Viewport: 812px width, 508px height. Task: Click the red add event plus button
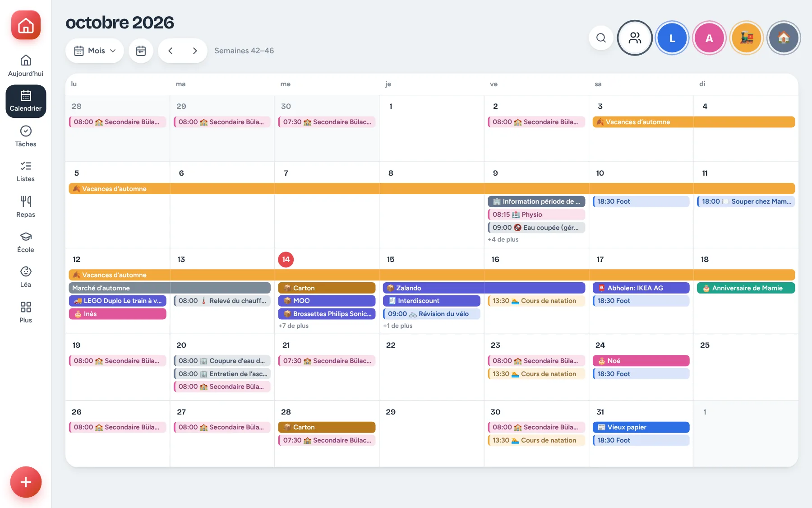(x=26, y=482)
